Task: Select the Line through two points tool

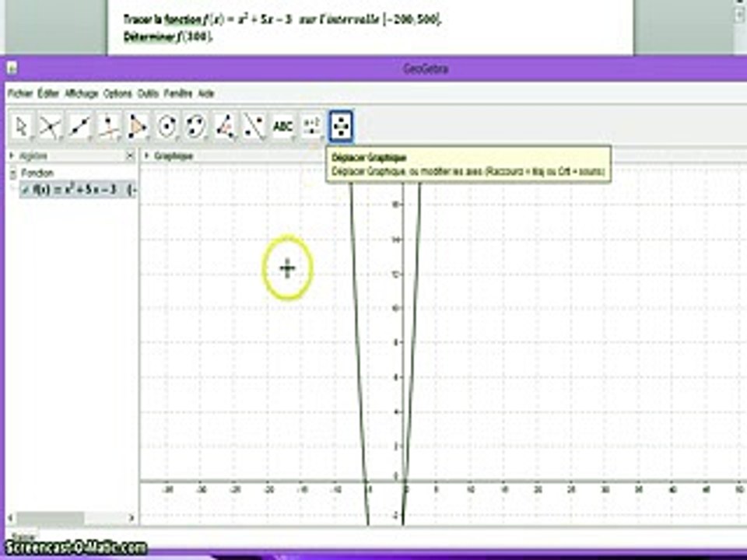Action: click(79, 127)
